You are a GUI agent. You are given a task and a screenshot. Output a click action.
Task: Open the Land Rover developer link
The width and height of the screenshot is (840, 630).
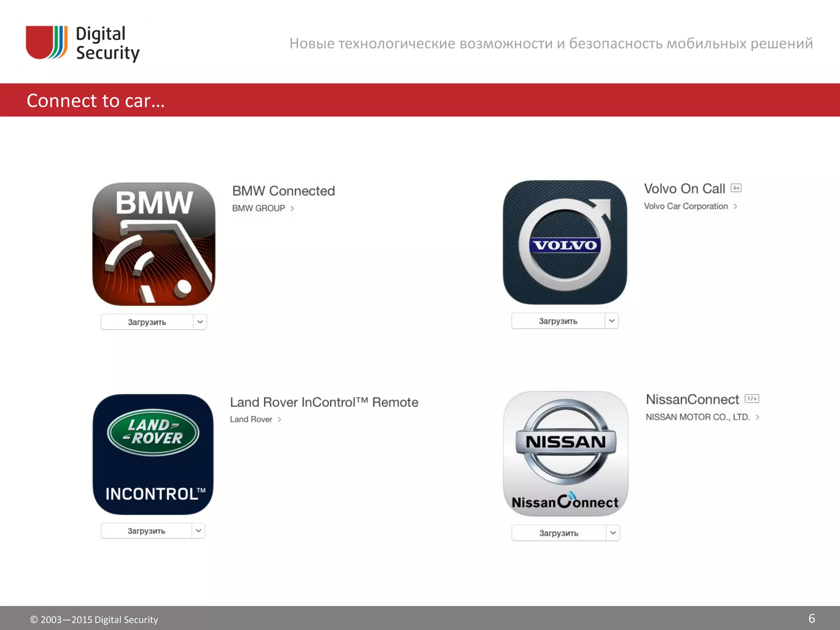[251, 419]
